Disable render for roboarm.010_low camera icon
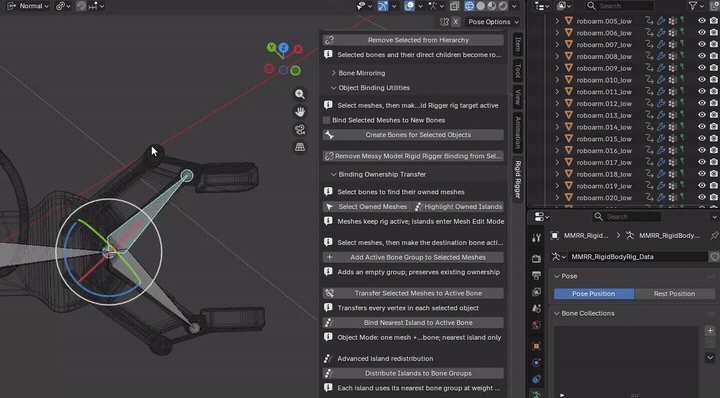The width and height of the screenshot is (720, 398). [714, 80]
